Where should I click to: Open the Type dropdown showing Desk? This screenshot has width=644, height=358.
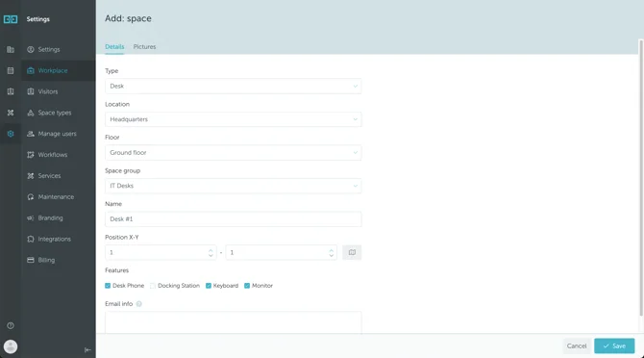tap(234, 87)
